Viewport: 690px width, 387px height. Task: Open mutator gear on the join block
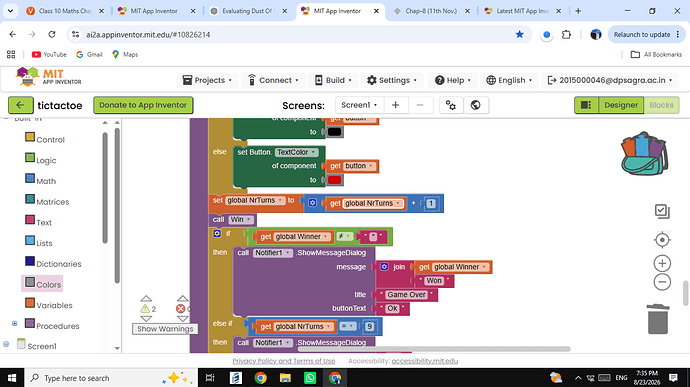pos(384,267)
